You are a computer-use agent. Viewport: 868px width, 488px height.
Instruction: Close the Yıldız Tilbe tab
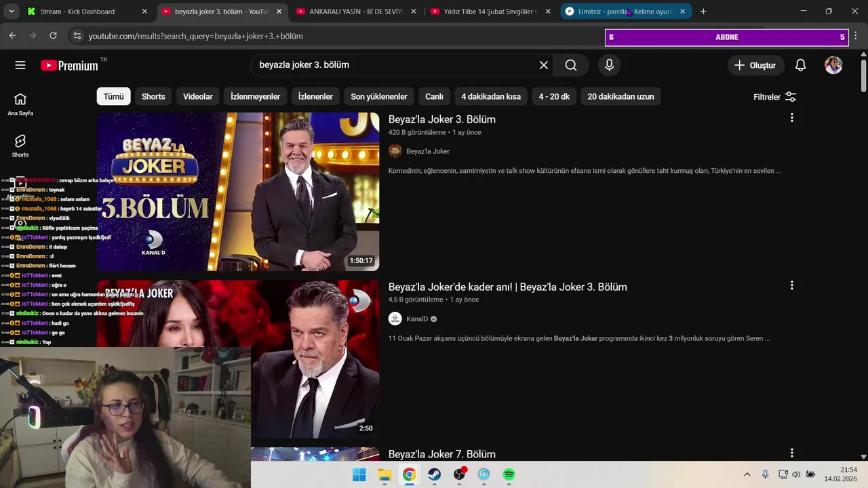[x=548, y=12]
